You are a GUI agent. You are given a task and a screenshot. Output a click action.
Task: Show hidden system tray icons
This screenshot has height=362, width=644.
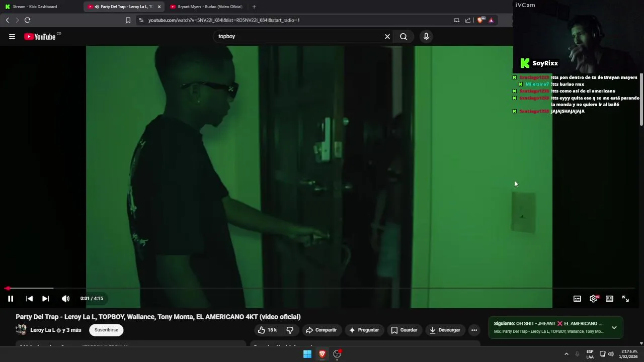[x=567, y=354]
